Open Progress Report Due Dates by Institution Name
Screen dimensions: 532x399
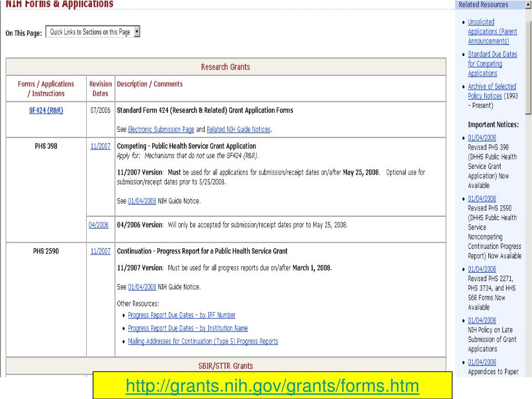click(188, 328)
